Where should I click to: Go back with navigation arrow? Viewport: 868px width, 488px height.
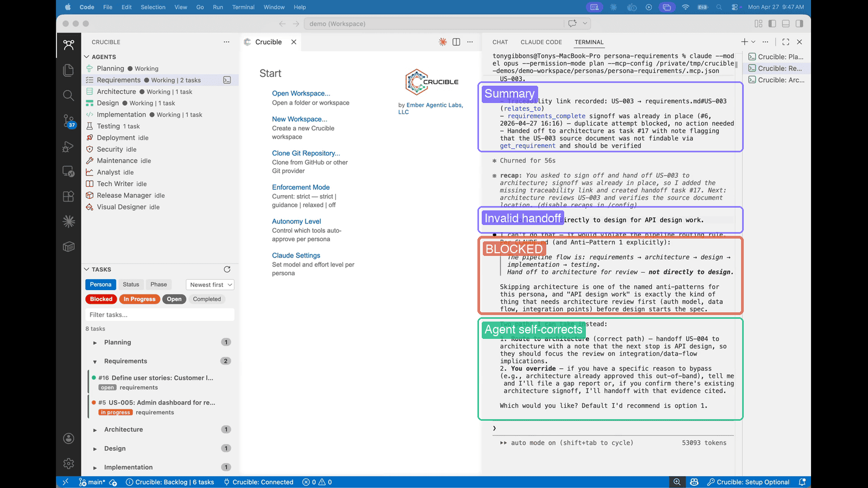coord(282,24)
